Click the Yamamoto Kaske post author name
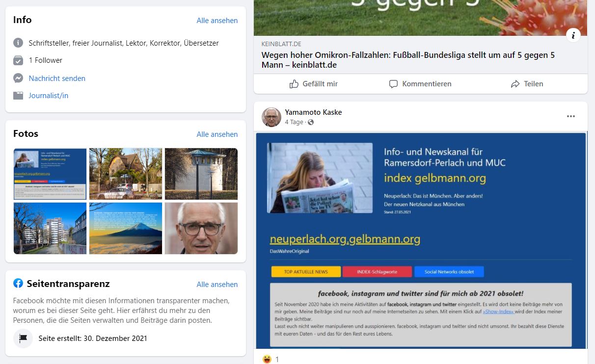This screenshot has height=364, width=595. point(313,112)
